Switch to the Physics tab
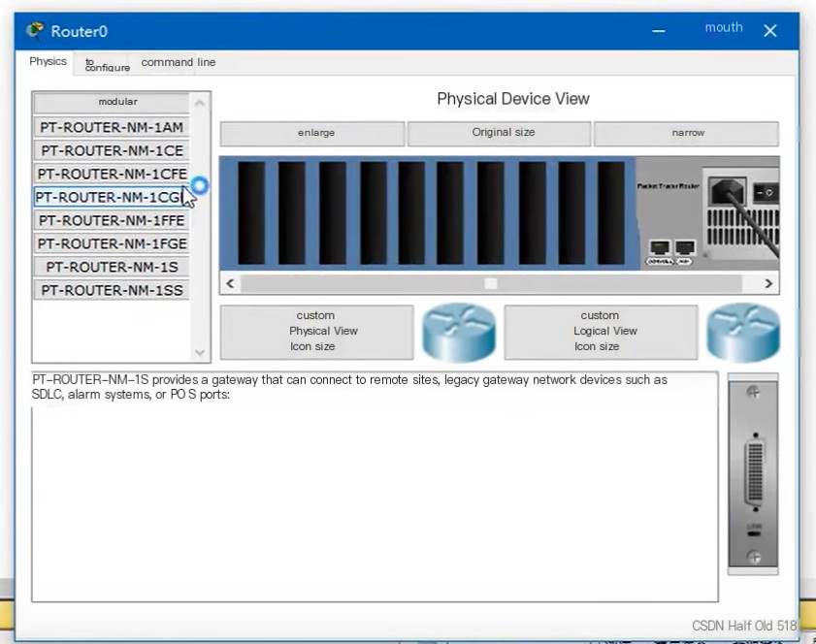Image resolution: width=816 pixels, height=644 pixels. pyautogui.click(x=48, y=61)
